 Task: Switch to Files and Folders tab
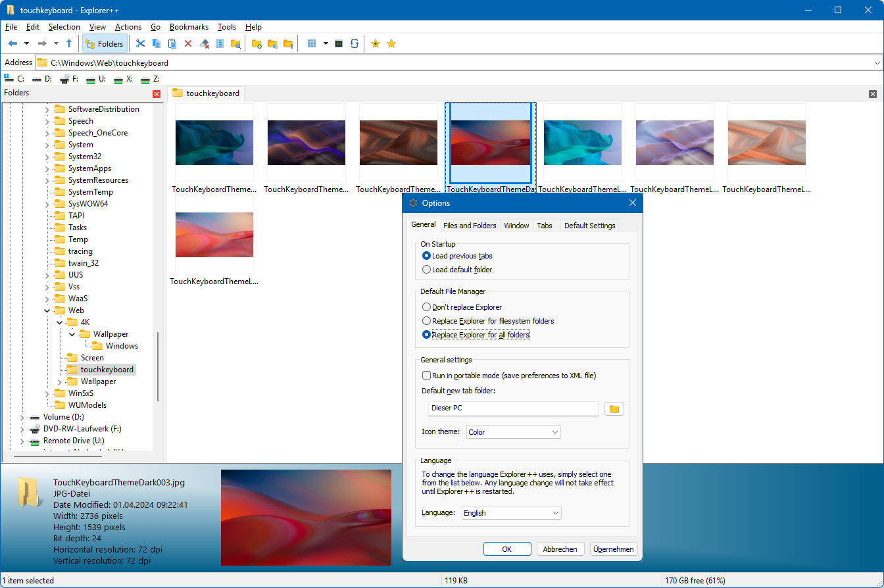point(470,226)
